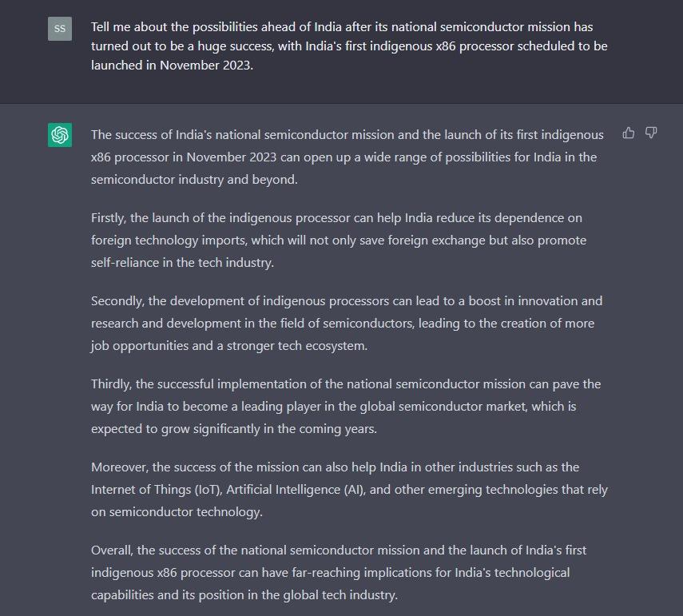
Task: Click the user prompt message text
Action: coord(349,46)
